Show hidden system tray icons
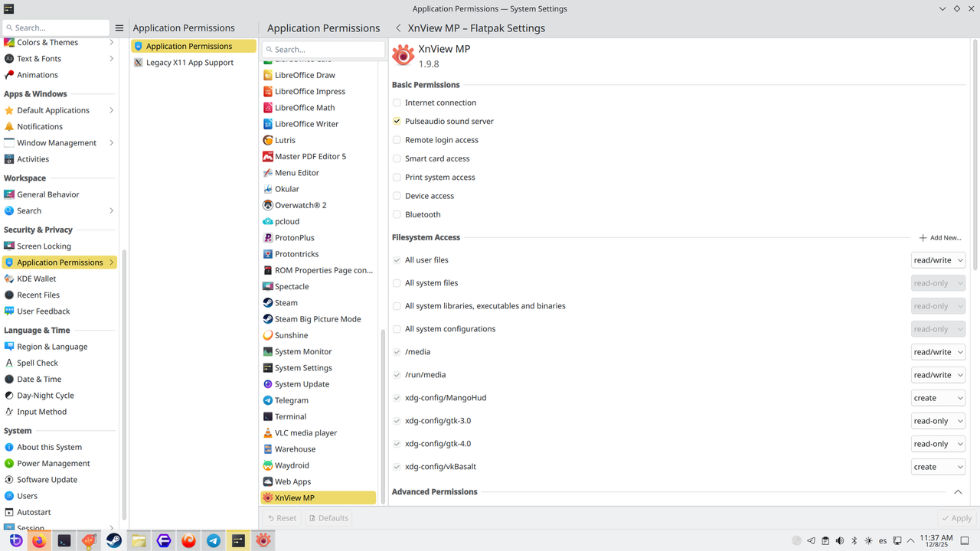980x551 pixels. (912, 541)
